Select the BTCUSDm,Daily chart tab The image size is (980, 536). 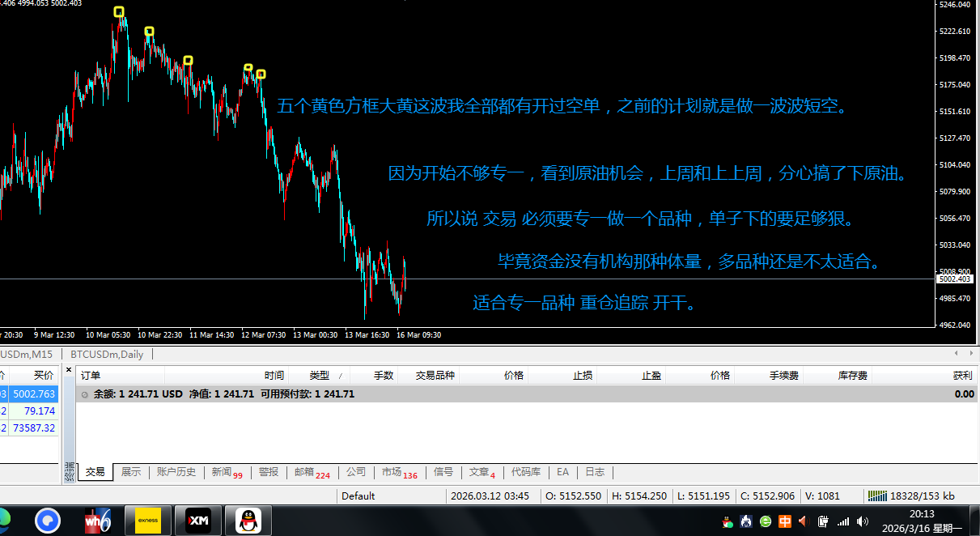tap(107, 355)
